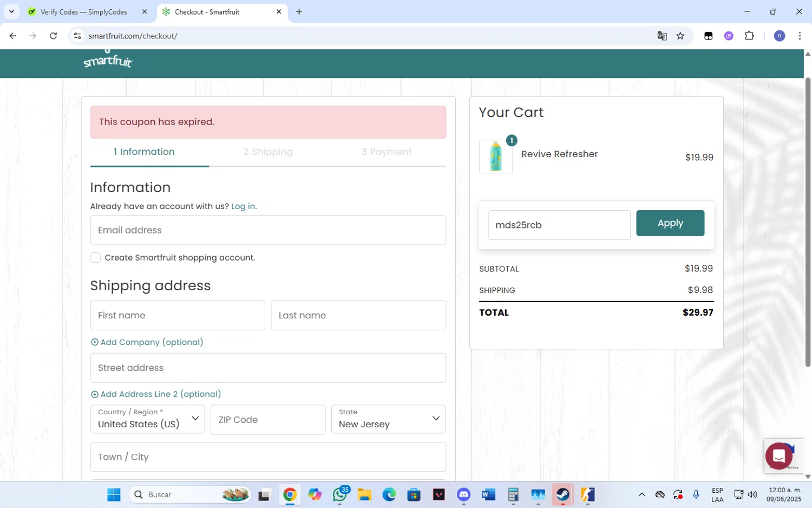Switch to Verify Codes — SimplyCodes tab
The image size is (812, 508).
[x=84, y=12]
